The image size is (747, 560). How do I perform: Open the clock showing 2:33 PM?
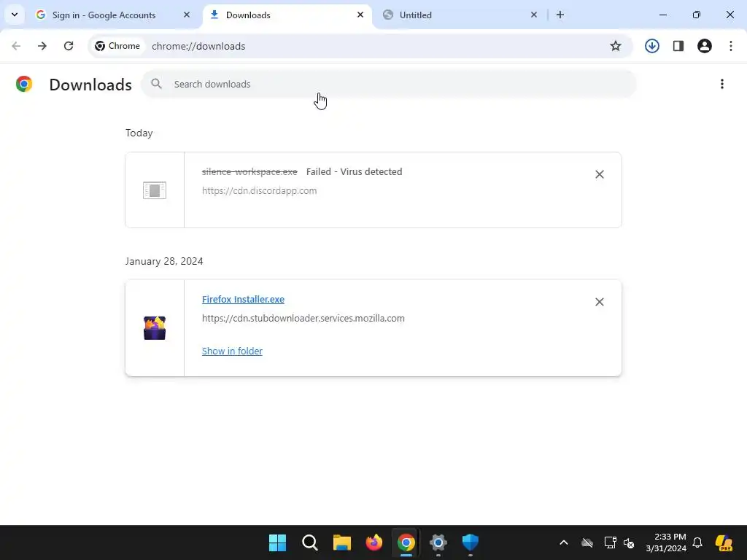[666, 542]
